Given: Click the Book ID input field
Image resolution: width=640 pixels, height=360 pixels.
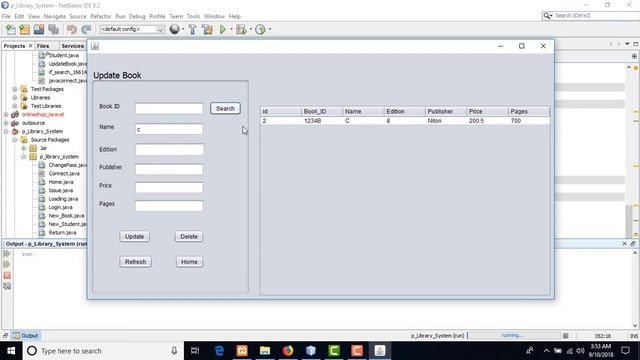Looking at the screenshot, I should click(169, 108).
